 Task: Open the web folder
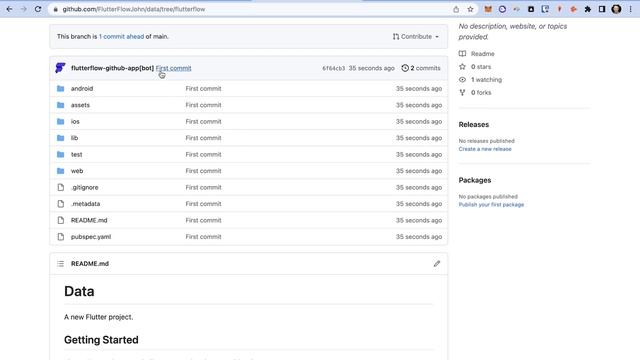pos(77,171)
